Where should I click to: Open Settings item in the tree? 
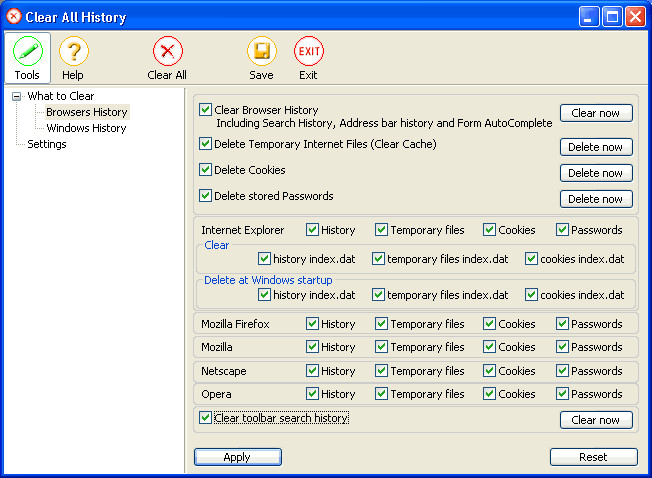(47, 144)
